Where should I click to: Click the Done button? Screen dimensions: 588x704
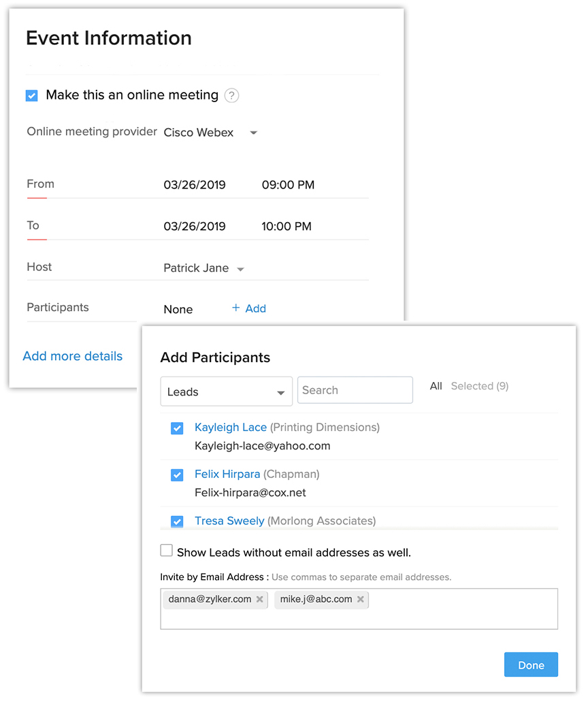click(x=531, y=665)
